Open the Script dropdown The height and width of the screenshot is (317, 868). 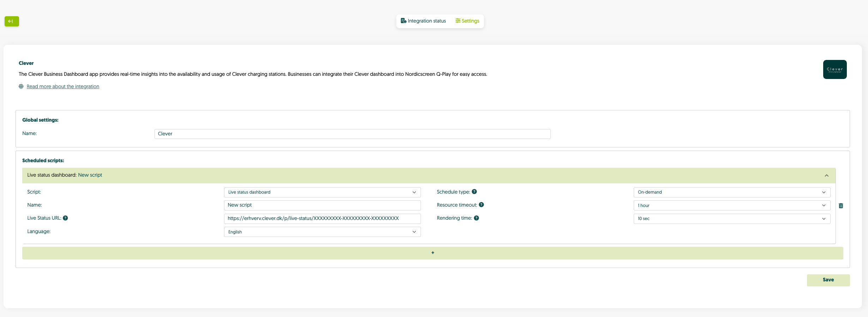[322, 192]
